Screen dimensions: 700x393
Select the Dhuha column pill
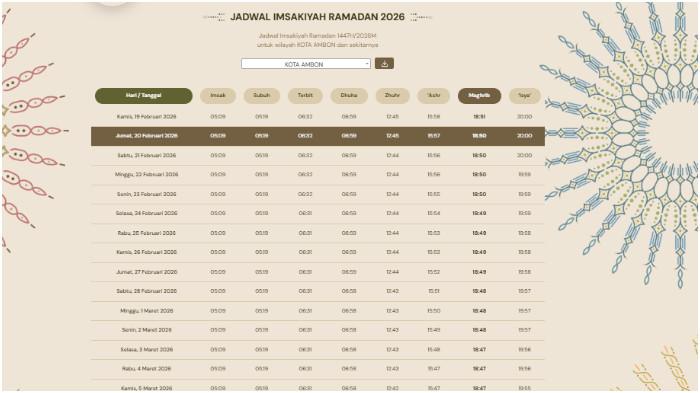tap(349, 96)
